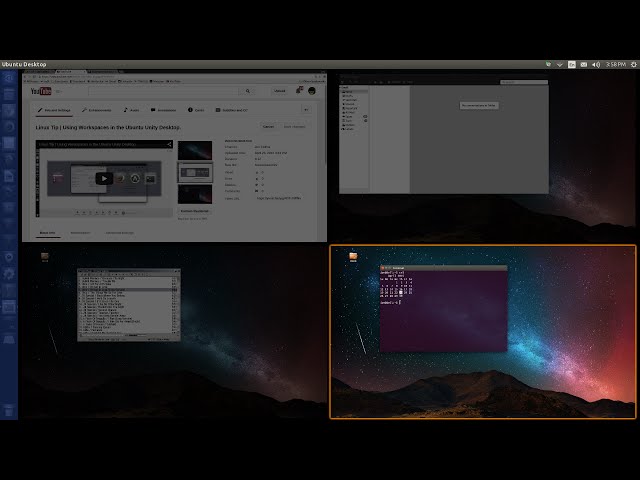Click the search field in file manager window
This screenshot has width=640, height=480.
pyautogui.click(x=524, y=82)
